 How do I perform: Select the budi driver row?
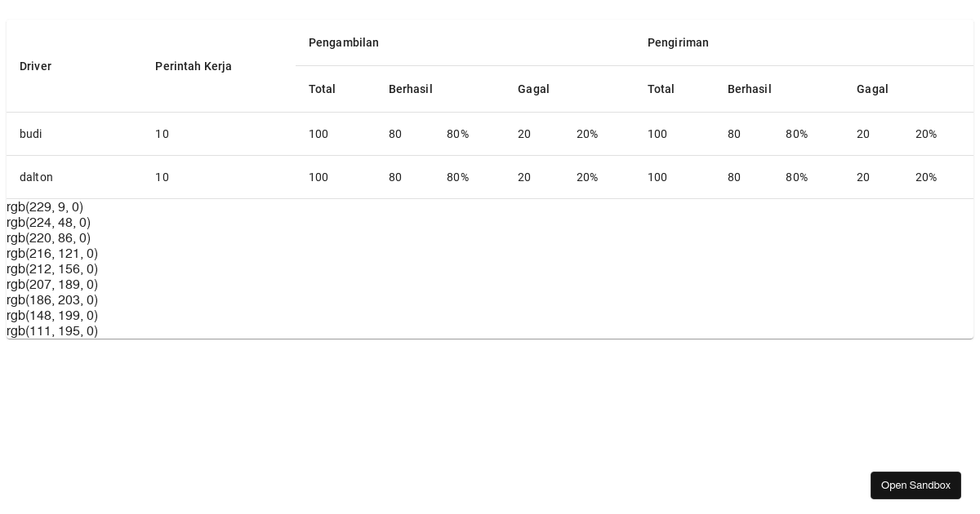click(31, 134)
